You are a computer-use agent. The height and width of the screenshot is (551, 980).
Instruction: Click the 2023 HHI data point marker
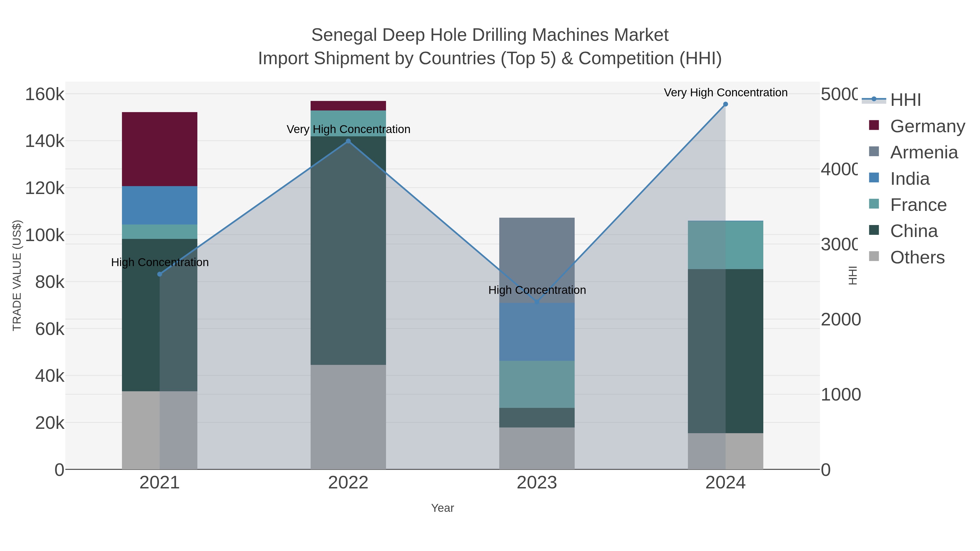pyautogui.click(x=537, y=302)
